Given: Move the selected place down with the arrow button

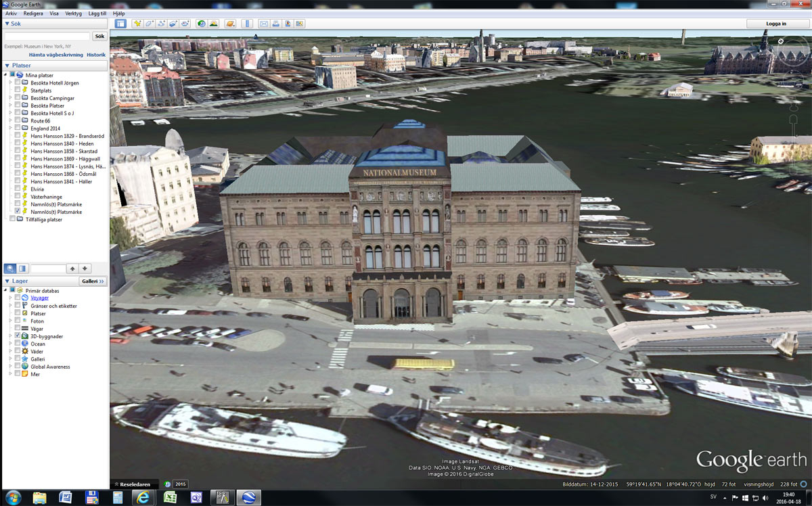Looking at the screenshot, I should (x=85, y=269).
